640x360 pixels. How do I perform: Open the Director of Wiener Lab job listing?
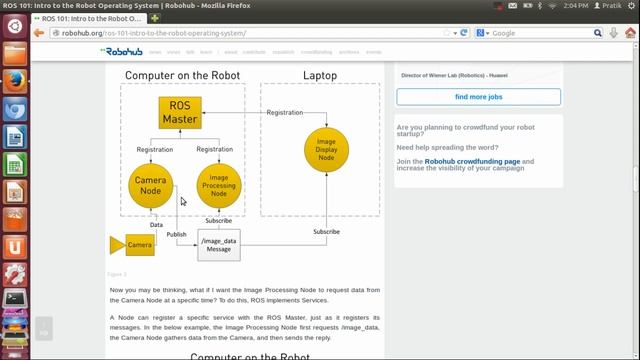pyautogui.click(x=454, y=75)
